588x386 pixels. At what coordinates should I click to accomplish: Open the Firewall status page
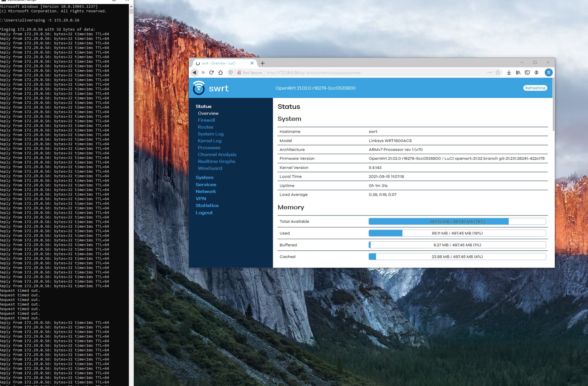[x=206, y=120]
